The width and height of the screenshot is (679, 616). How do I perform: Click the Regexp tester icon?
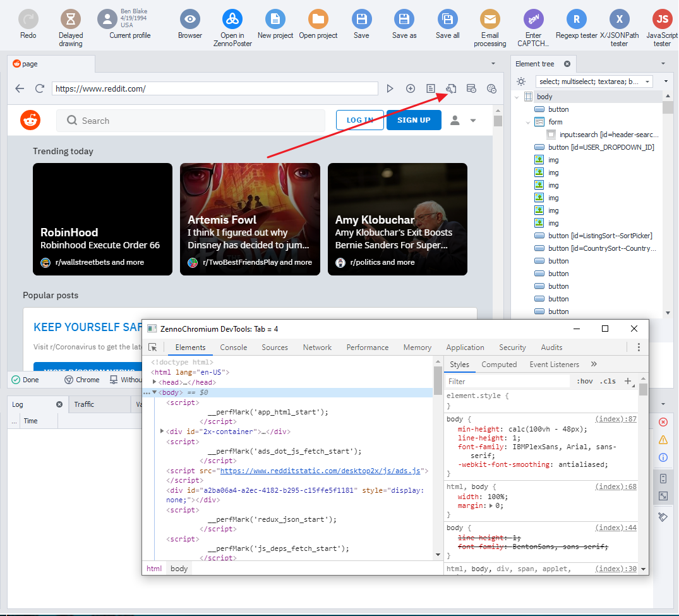point(576,19)
